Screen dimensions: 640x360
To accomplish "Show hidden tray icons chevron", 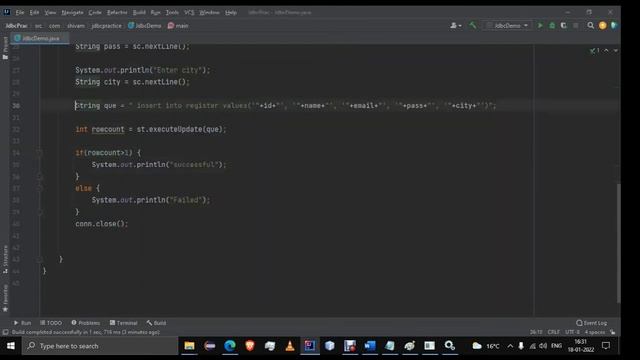I will coord(510,346).
